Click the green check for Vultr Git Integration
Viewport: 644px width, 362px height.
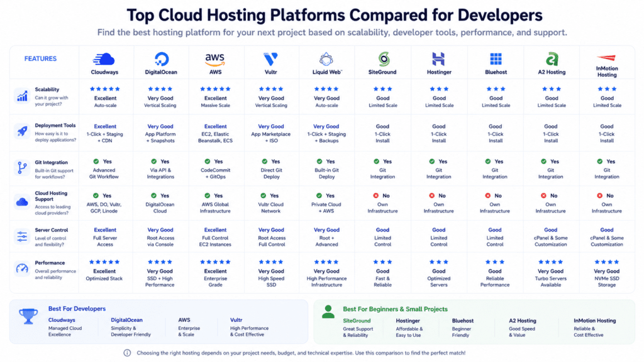click(x=265, y=162)
